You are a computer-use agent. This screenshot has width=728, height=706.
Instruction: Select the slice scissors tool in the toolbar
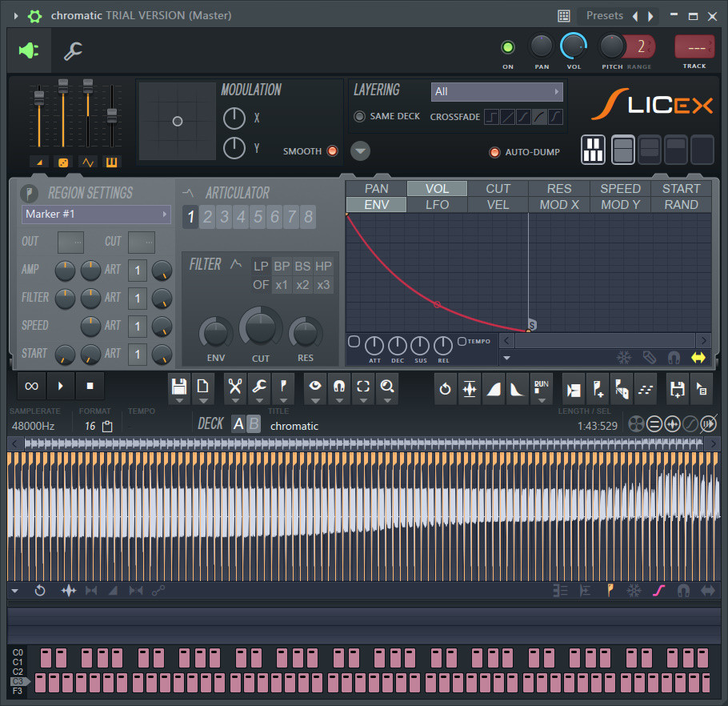pyautogui.click(x=234, y=387)
